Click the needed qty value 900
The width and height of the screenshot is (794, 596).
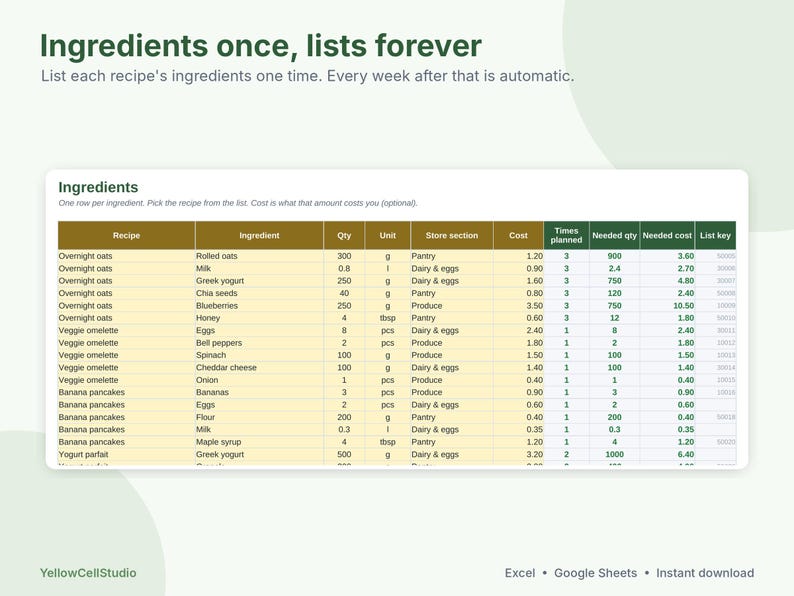click(614, 256)
